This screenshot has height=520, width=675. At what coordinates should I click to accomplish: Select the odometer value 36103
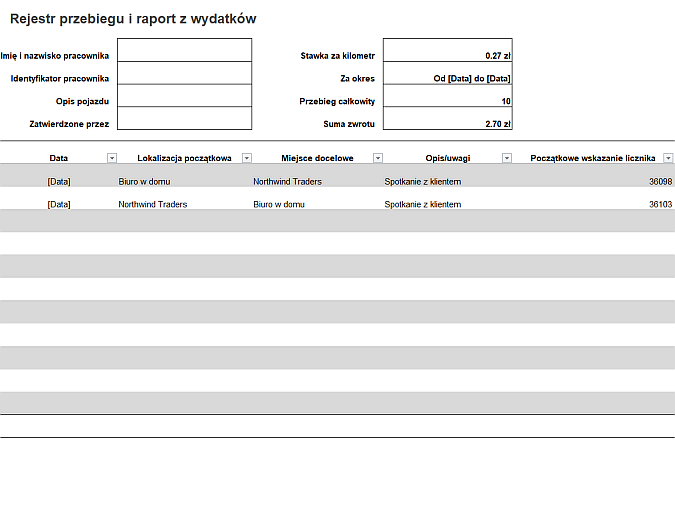tap(661, 204)
